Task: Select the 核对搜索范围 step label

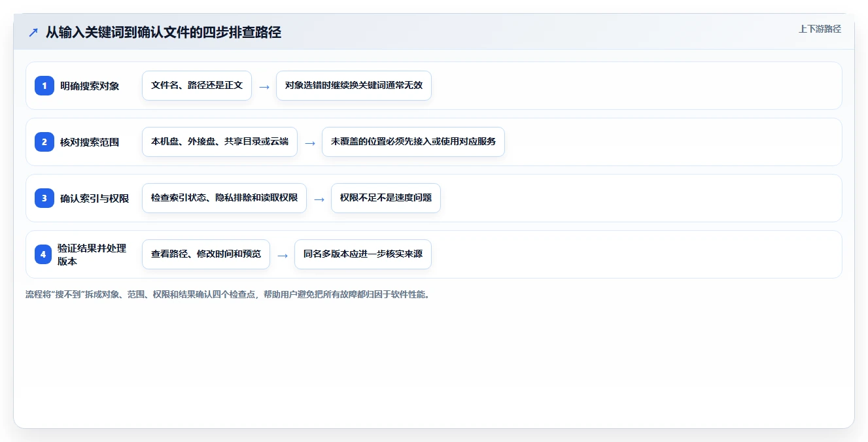Action: click(90, 142)
